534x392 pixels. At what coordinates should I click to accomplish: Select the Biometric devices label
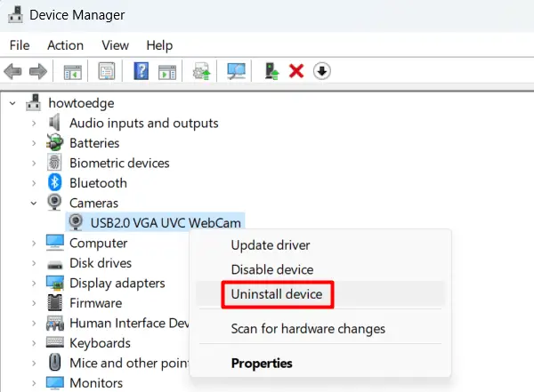click(x=119, y=163)
